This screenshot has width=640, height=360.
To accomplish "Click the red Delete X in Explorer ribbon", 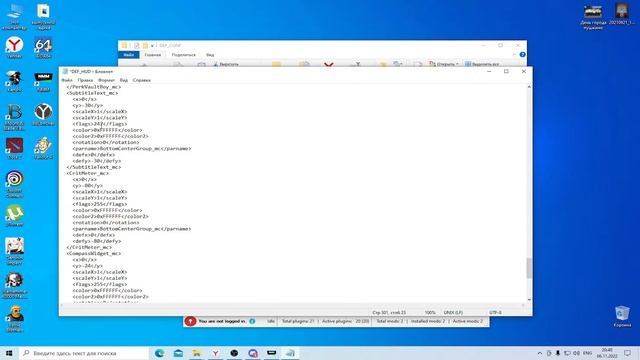I will 329,64.
